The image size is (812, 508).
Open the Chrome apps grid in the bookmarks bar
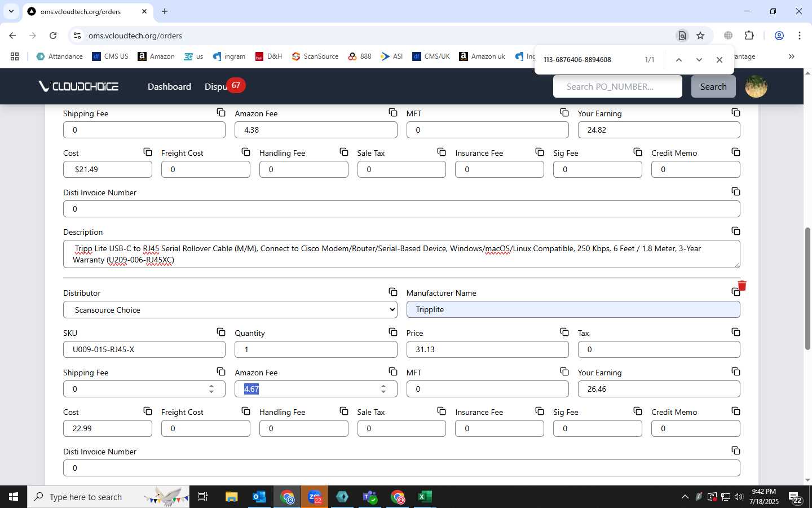pyautogui.click(x=15, y=56)
